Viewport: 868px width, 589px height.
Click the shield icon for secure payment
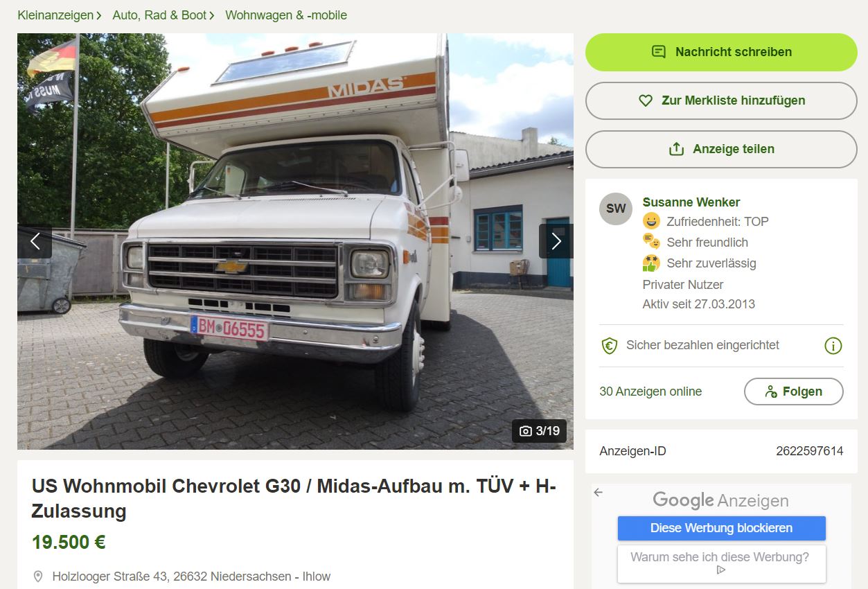(609, 345)
